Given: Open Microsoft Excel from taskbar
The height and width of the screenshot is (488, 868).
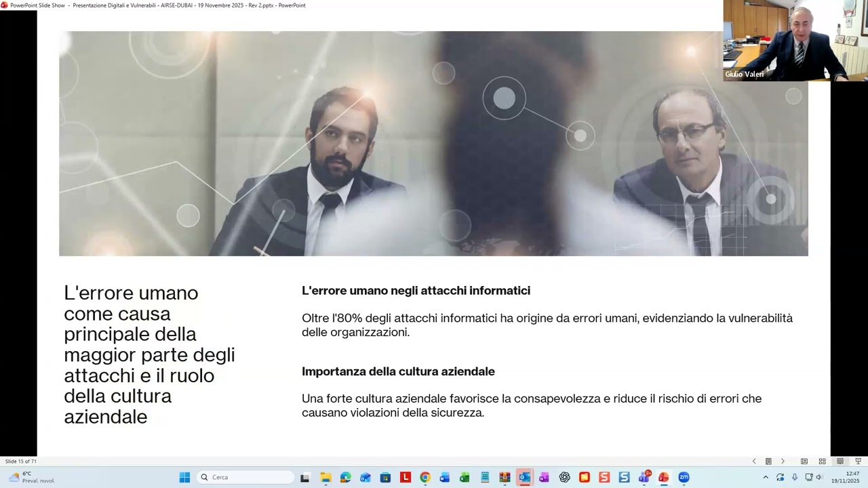Looking at the screenshot, I should point(465,477).
